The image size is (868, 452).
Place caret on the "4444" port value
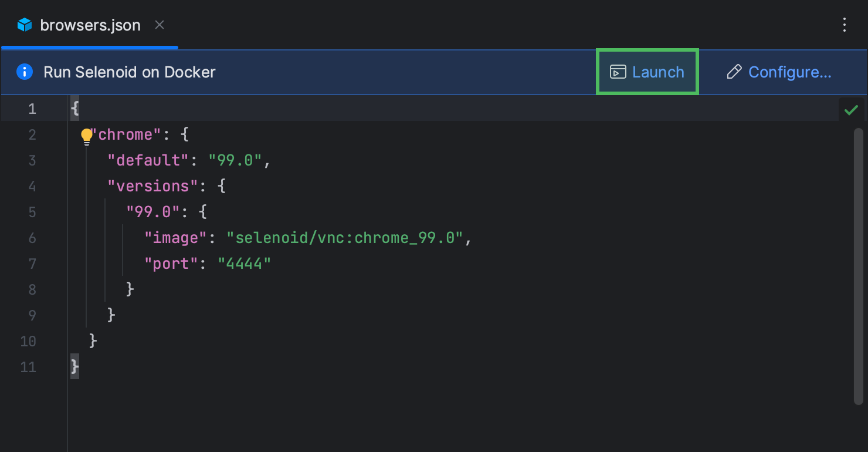[245, 263]
